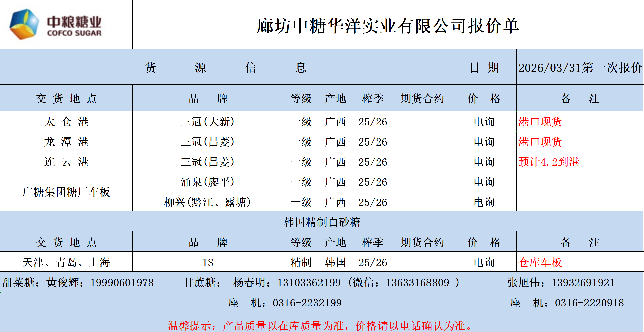Click 杨春明 phone number 13103362199
644x332 pixels.
309,283
